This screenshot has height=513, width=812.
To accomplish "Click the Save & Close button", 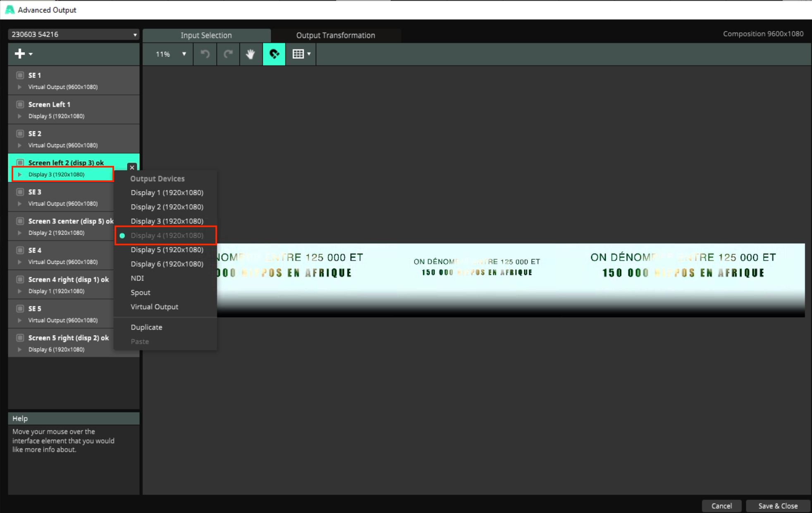I will pyautogui.click(x=778, y=506).
